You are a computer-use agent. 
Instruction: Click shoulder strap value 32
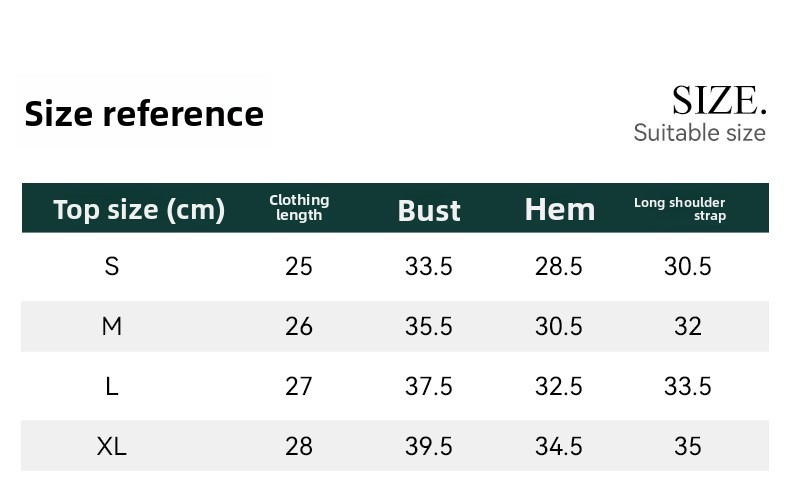click(688, 326)
